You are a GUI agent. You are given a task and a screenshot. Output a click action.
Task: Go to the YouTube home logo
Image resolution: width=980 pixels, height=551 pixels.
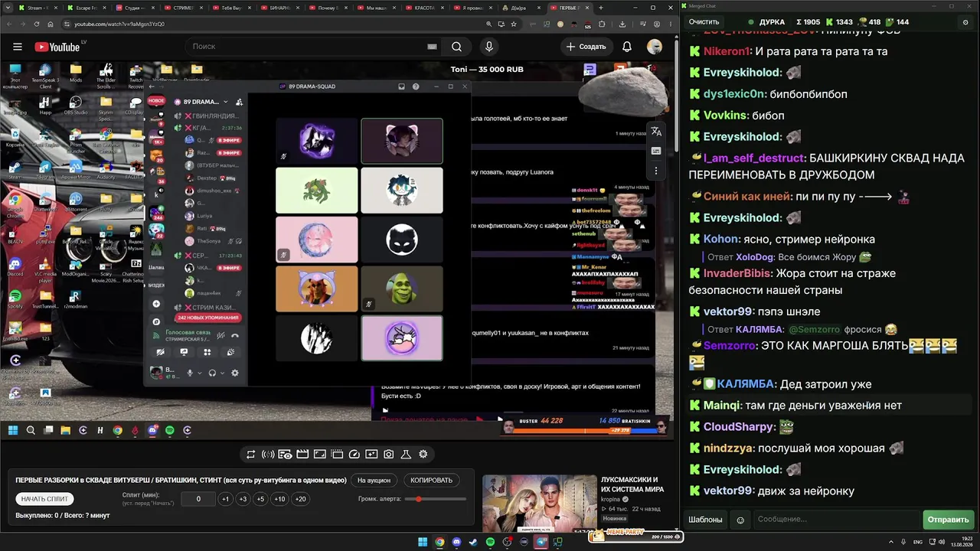[x=58, y=47]
